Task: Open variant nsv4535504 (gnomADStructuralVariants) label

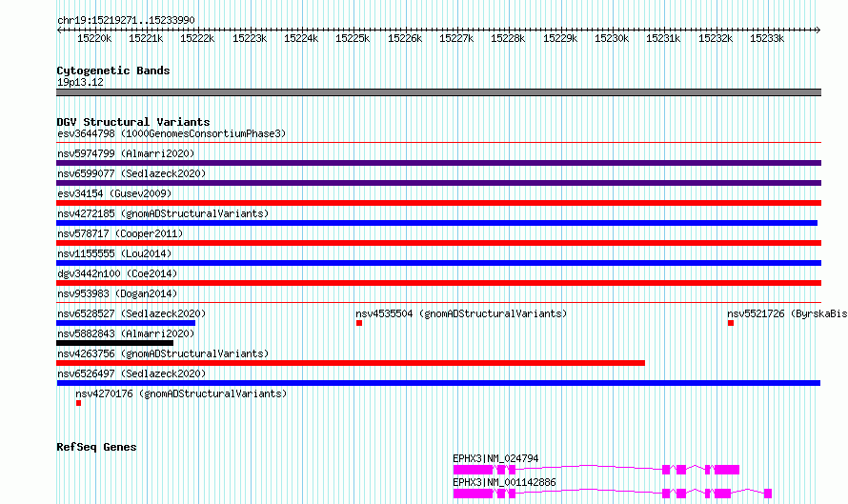Action: [461, 313]
